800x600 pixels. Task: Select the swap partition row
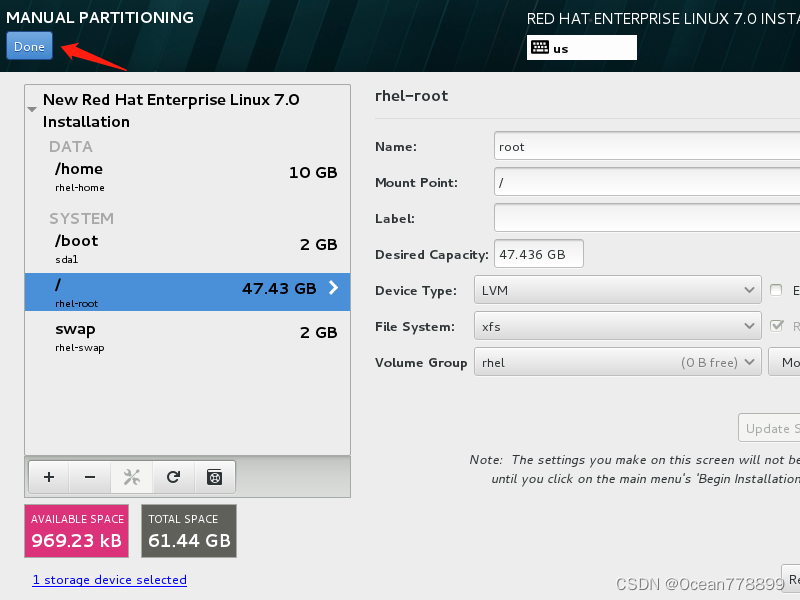188,337
